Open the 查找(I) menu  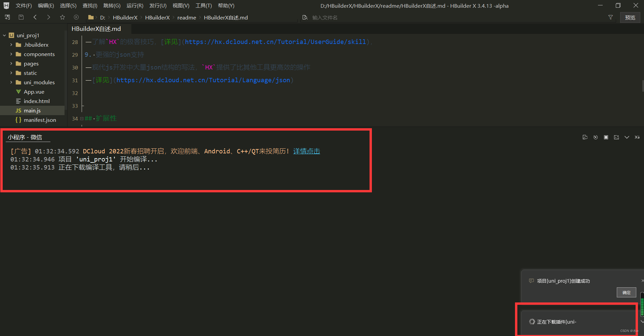(x=90, y=6)
